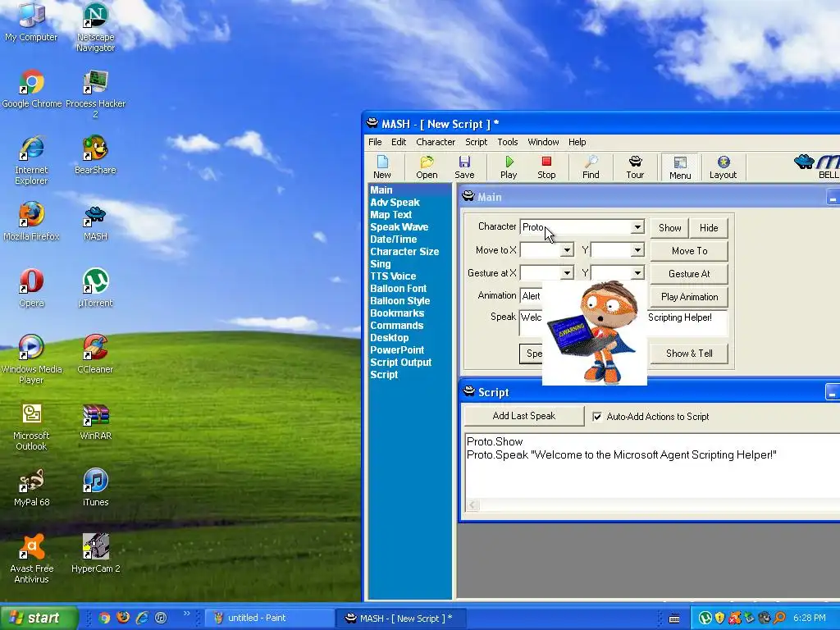Select the iTunes desktop icon

click(x=95, y=487)
